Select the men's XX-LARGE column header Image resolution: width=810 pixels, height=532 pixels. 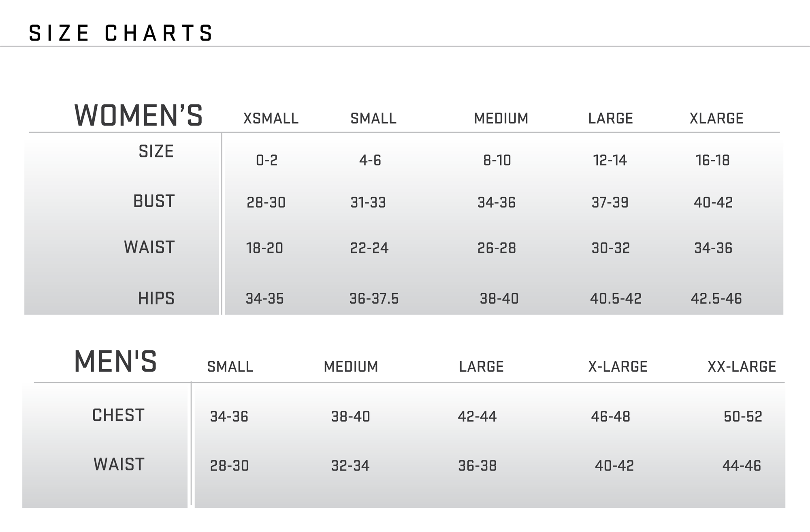tap(742, 367)
